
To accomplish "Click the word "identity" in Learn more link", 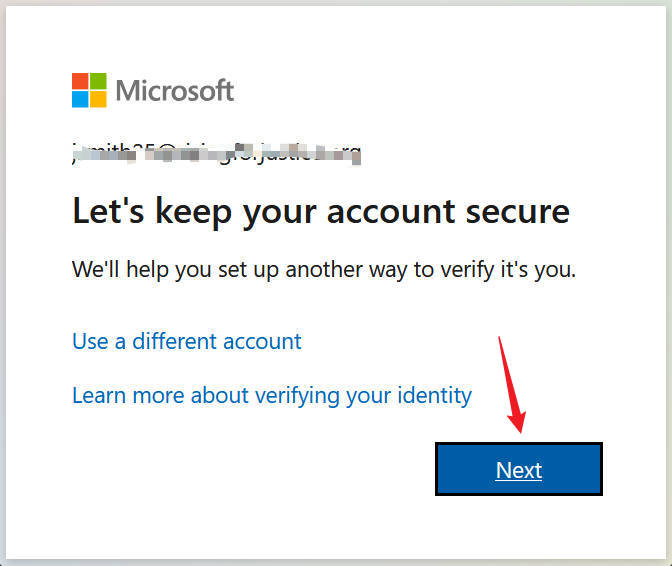I will (x=435, y=395).
